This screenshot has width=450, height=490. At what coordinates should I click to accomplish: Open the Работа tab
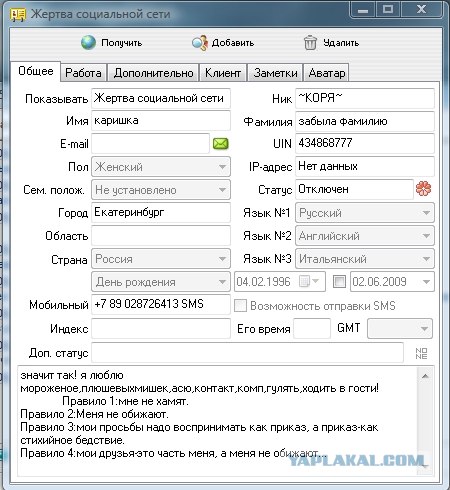(83, 73)
